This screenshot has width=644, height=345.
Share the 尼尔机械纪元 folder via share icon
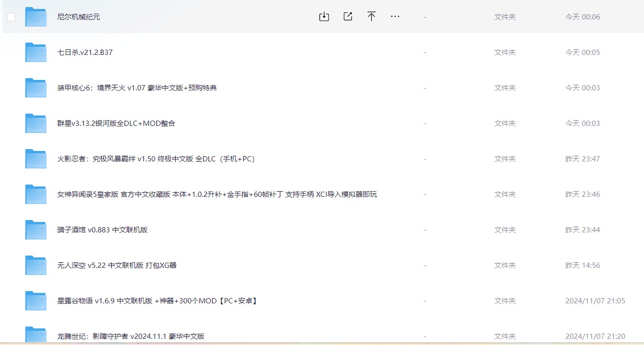(x=348, y=17)
